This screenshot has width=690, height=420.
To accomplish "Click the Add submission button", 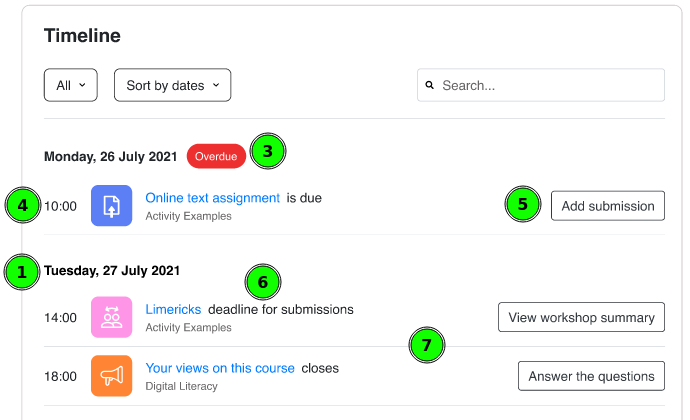I will click(608, 206).
